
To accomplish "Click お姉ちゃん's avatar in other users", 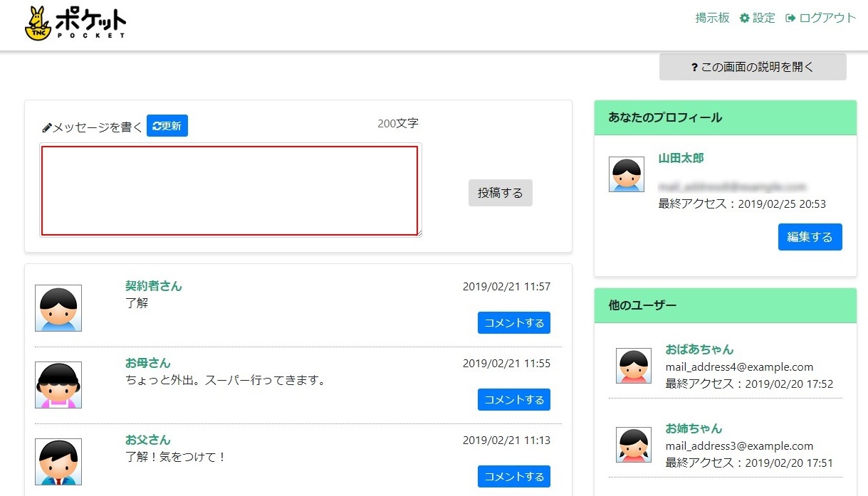I will click(x=634, y=445).
